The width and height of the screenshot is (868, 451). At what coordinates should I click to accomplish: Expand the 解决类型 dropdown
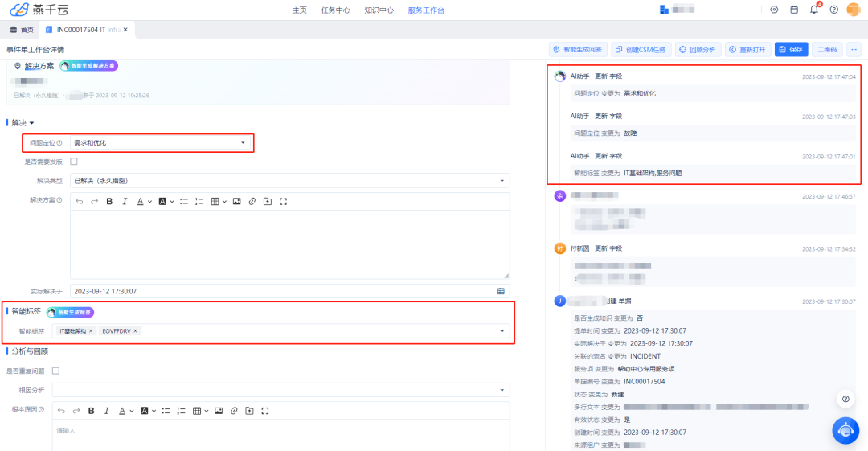click(289, 181)
